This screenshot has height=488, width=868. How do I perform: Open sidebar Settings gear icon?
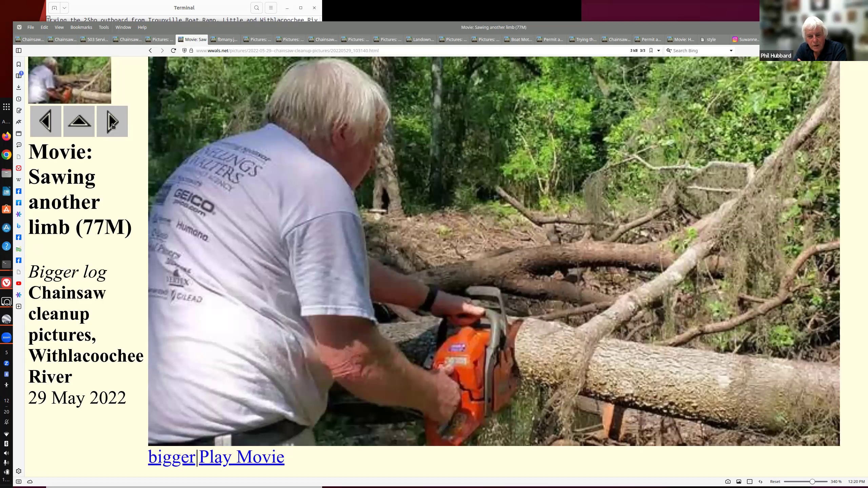19,471
